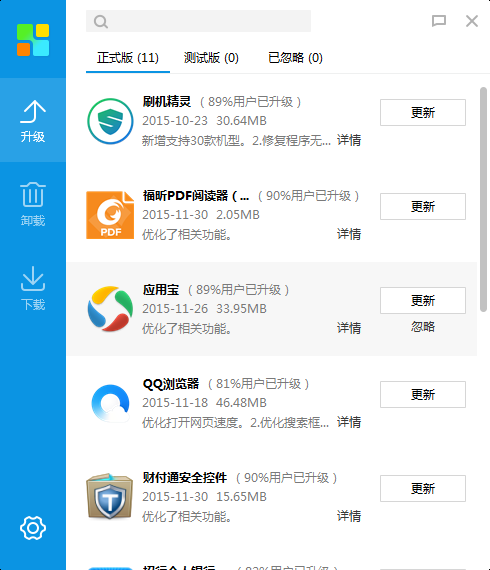Viewport: 490px width, 570px height.
Task: View 详情 for 应用宝
Action: [x=349, y=328]
